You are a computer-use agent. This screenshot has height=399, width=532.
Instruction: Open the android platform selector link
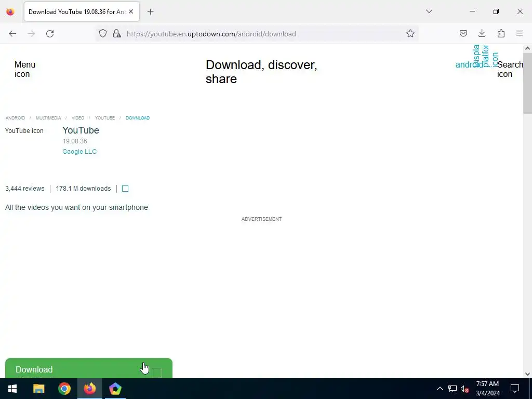tap(469, 64)
